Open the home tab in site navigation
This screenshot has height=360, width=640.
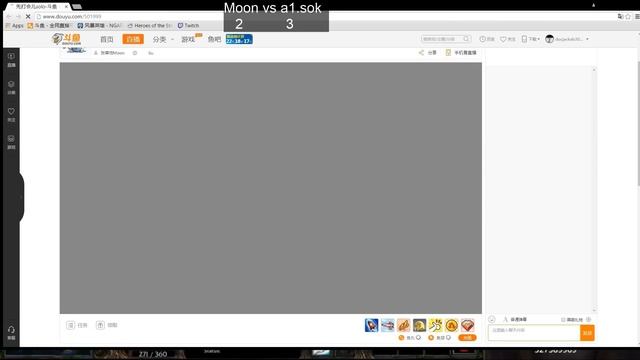(x=107, y=39)
